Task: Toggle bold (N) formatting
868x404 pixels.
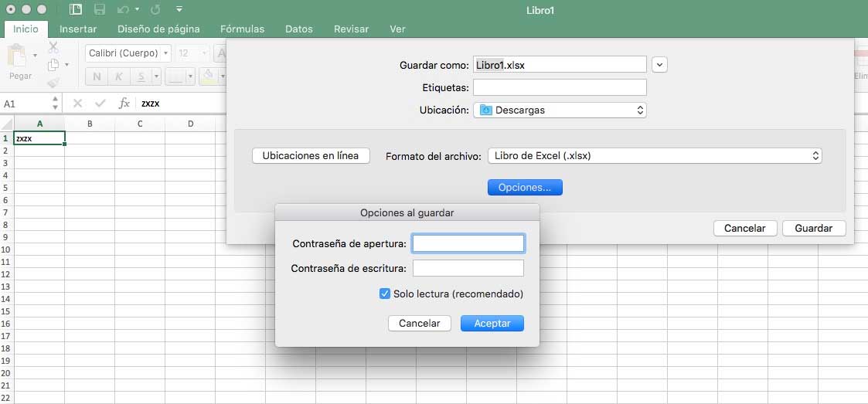Action: [97, 76]
